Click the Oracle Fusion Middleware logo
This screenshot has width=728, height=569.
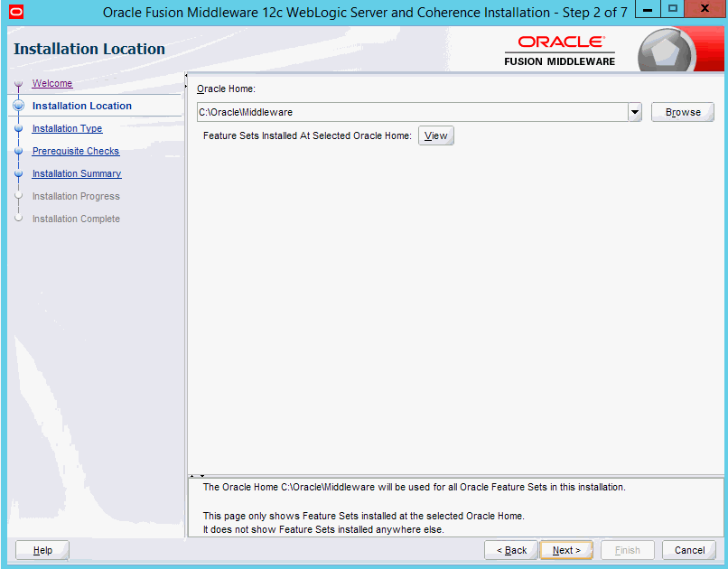[559, 51]
